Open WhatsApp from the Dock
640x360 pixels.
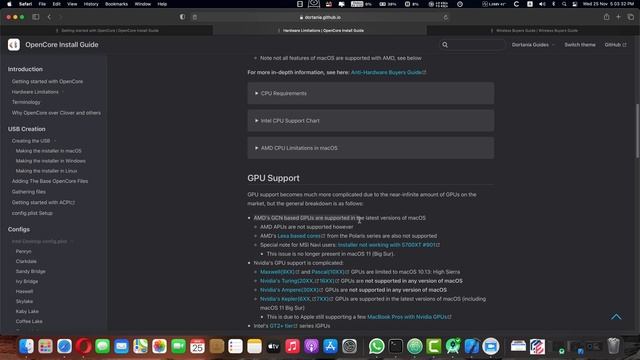[x=376, y=347]
